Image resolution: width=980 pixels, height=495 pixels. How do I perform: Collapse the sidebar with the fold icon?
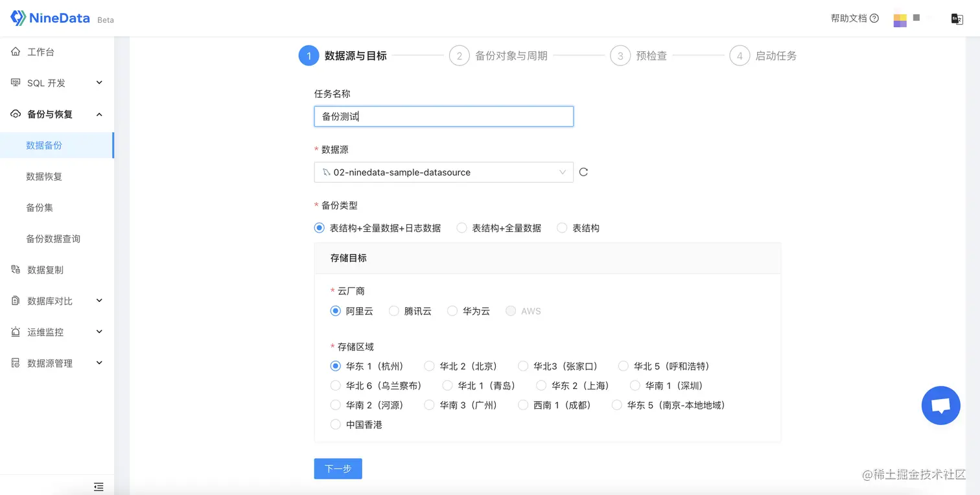[99, 486]
